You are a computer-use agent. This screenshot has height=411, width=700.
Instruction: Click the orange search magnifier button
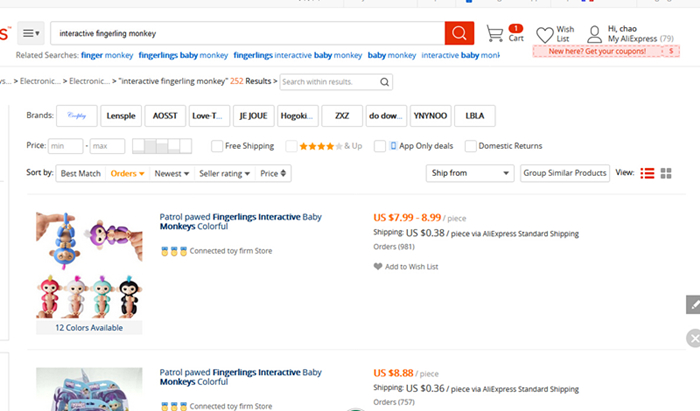[459, 33]
